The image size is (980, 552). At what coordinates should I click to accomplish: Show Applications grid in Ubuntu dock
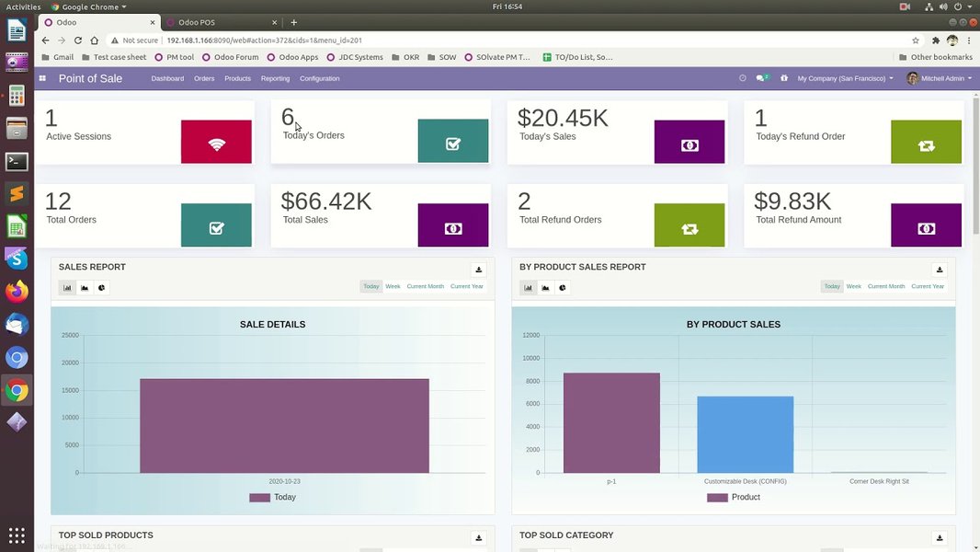pyautogui.click(x=17, y=535)
